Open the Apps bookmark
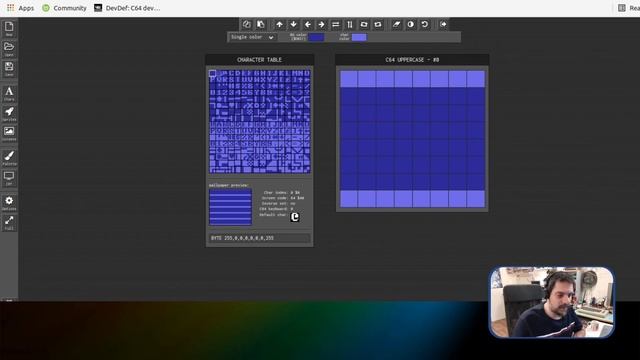 [20, 8]
